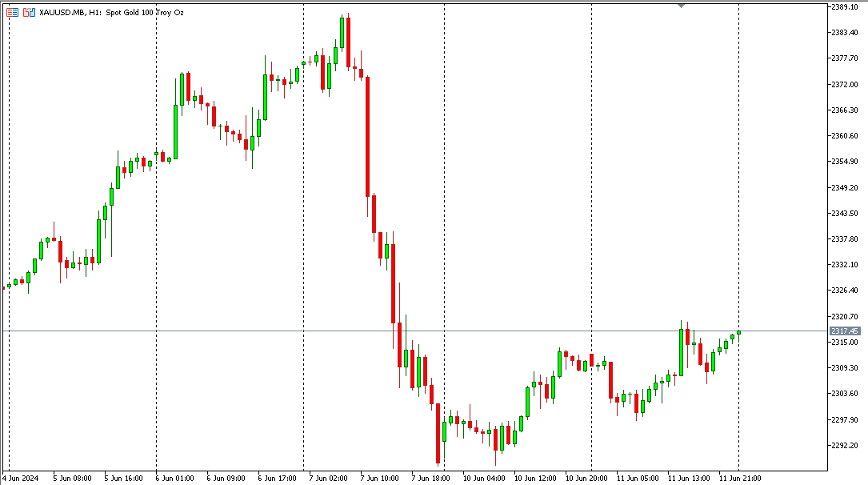Click the 11 Jun 13:00 time label
Image resolution: width=868 pixels, height=485 pixels.
pyautogui.click(x=689, y=479)
